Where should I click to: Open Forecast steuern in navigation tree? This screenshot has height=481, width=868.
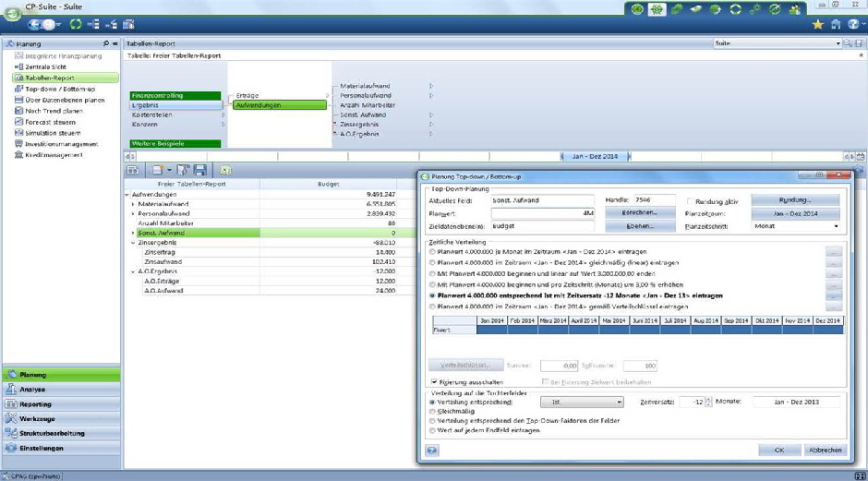click(50, 122)
